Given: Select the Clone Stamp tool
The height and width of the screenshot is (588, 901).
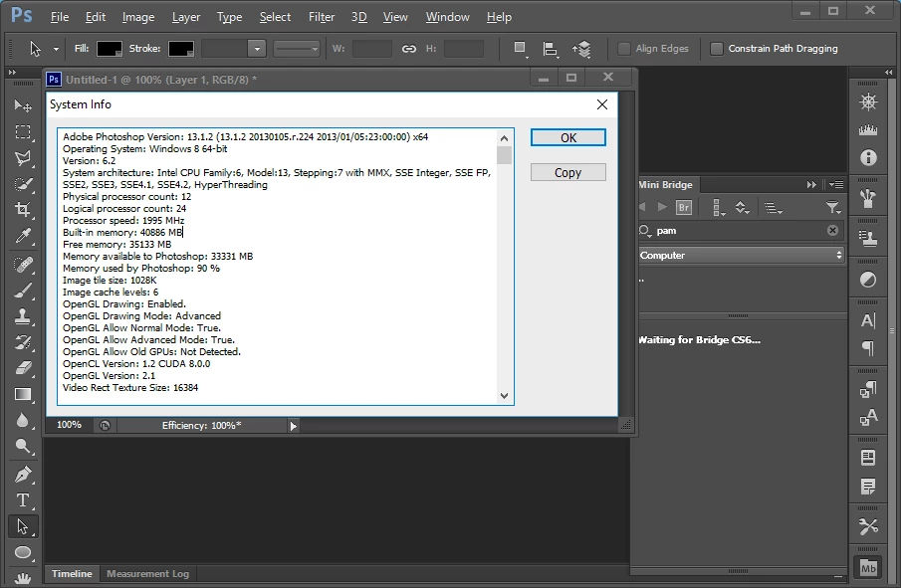Looking at the screenshot, I should pos(23,316).
